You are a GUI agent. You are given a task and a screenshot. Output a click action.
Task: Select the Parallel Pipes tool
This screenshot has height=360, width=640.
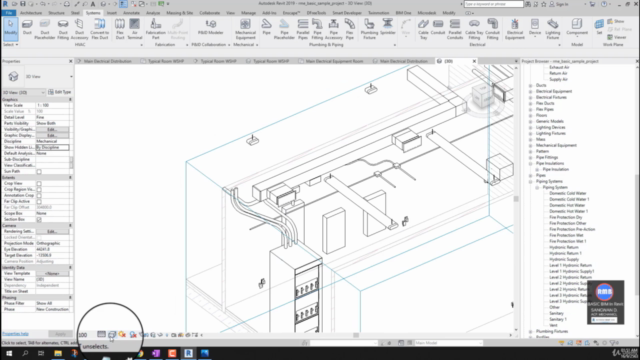pyautogui.click(x=303, y=29)
